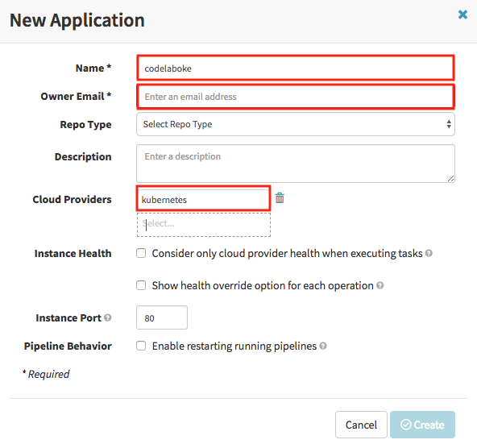Open help tooltip for health override option
477x448 pixels.
pos(380,285)
